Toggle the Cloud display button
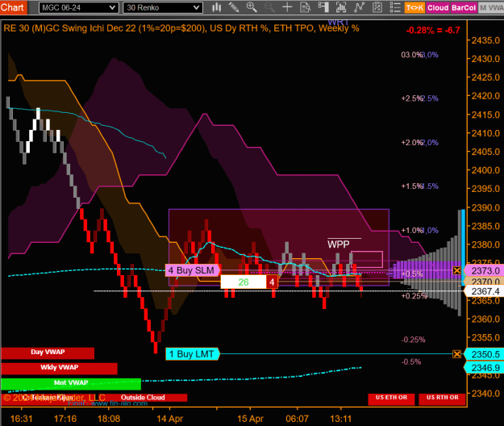This screenshot has width=504, height=426. pos(438,8)
